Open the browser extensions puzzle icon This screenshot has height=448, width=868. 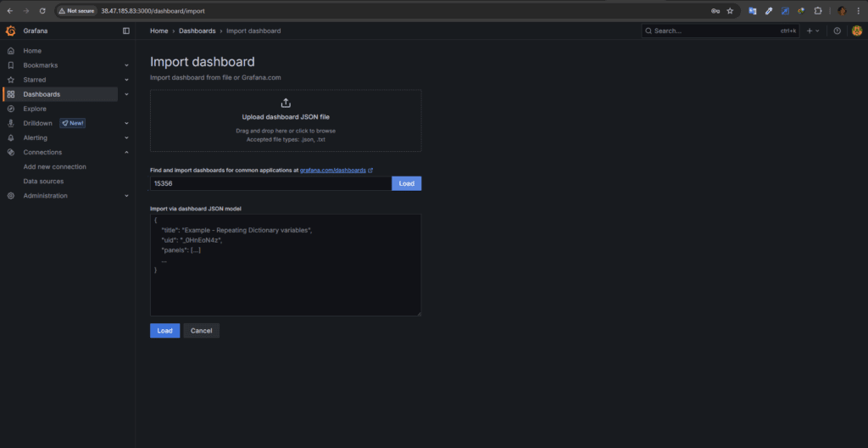817,10
